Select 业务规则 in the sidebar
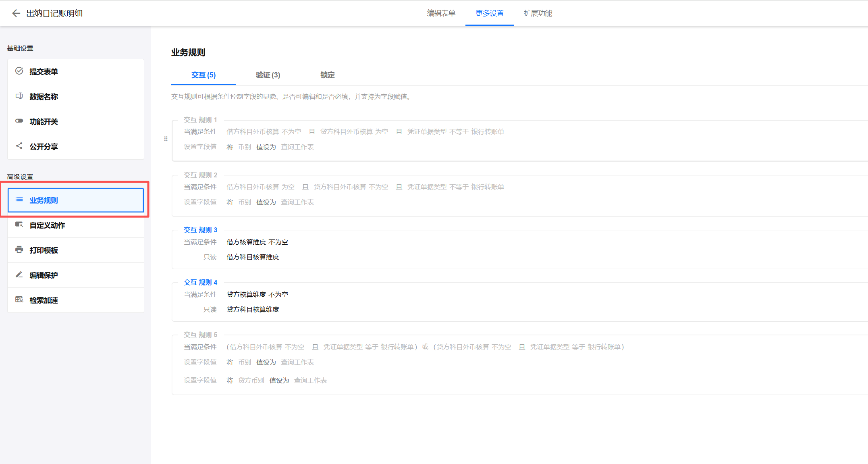Image resolution: width=868 pixels, height=464 pixels. click(76, 200)
